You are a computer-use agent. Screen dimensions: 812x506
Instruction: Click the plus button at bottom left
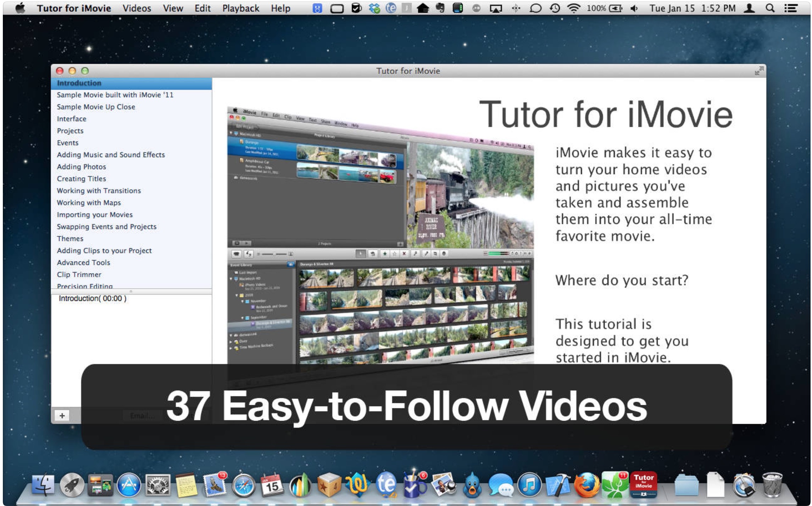[62, 416]
